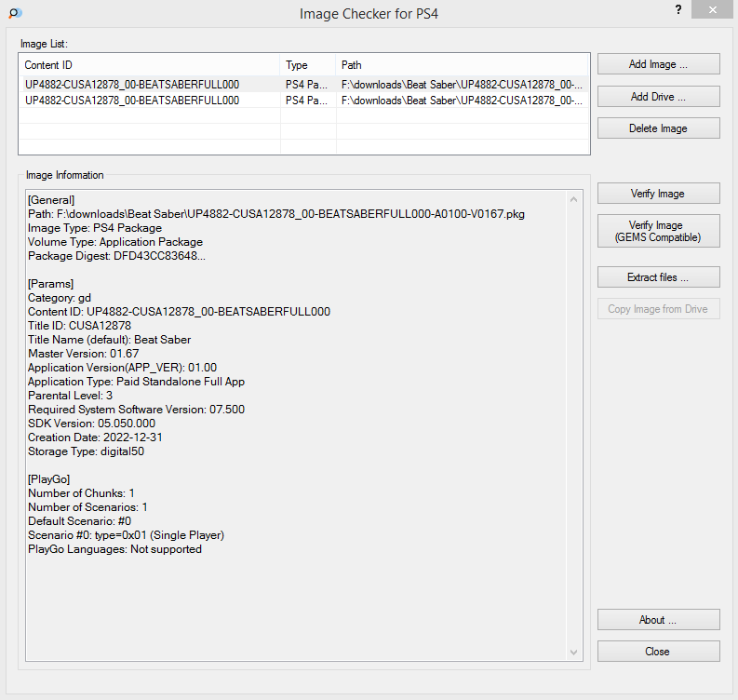This screenshot has height=700, width=738.
Task: Click the Parental Level: 3 line
Action: point(70,396)
